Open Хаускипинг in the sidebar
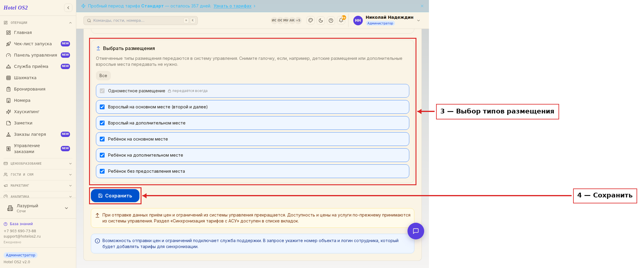Screen dimensions: 644x268 [38, 112]
